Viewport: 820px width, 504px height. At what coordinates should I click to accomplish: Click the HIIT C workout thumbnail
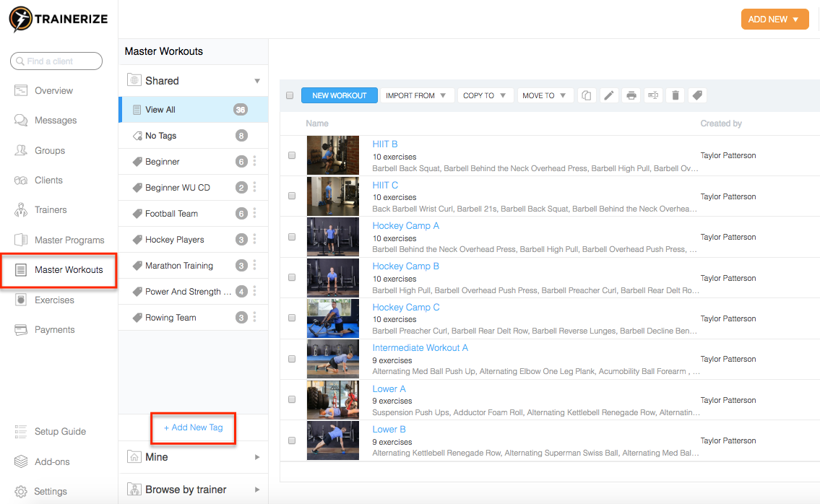(333, 196)
